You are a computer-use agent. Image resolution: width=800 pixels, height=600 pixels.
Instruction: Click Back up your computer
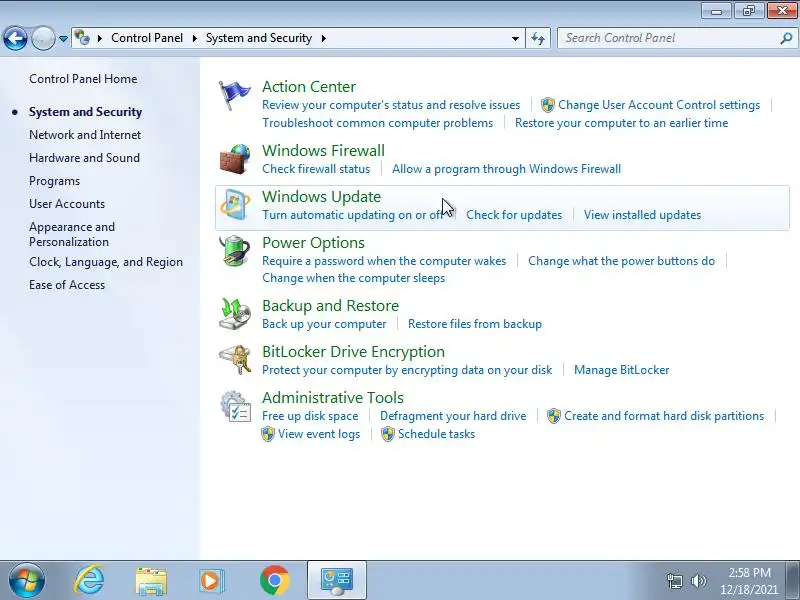click(324, 324)
